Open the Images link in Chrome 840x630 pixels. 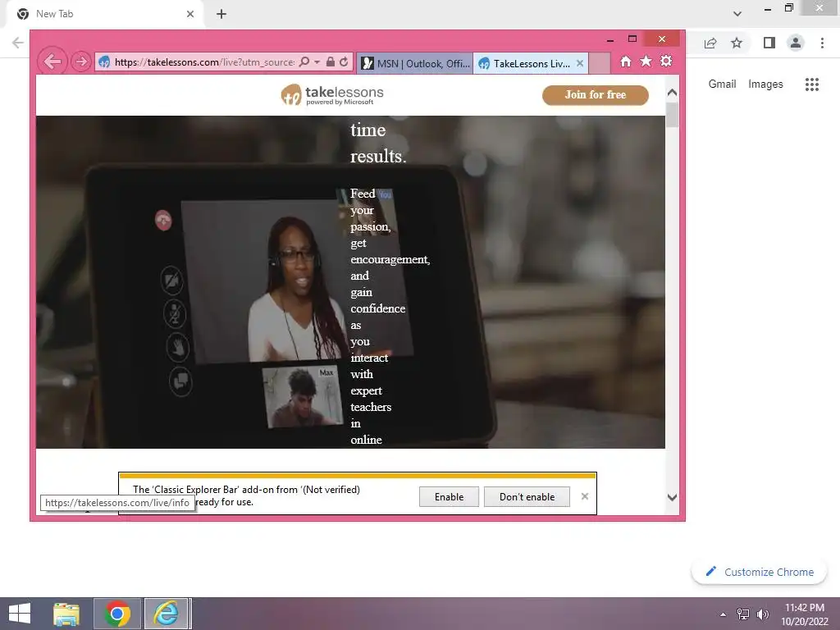pos(765,84)
